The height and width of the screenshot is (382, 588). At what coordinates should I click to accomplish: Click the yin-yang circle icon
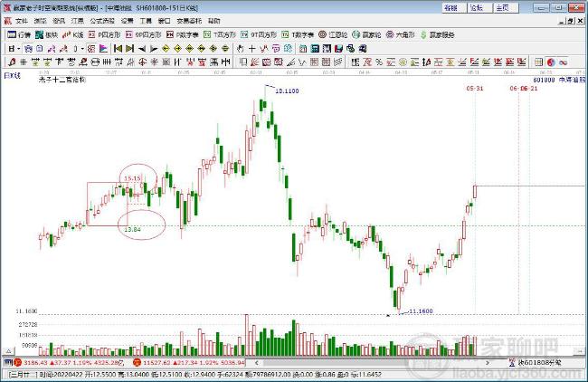[551, 62]
